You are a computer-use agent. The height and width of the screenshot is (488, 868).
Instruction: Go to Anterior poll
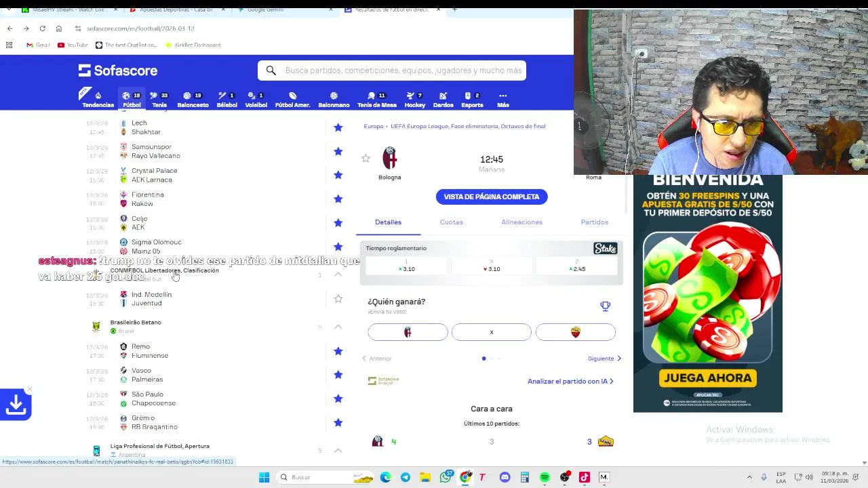(x=377, y=359)
